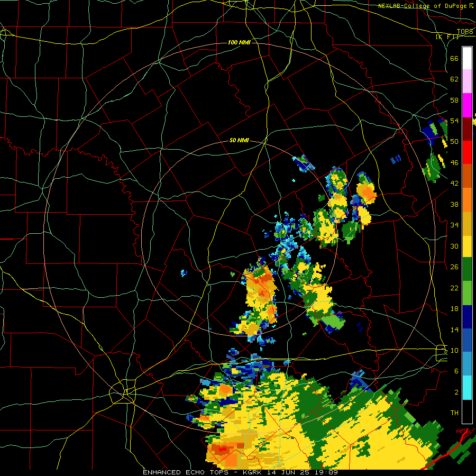Click the light pink legend color segment
The height and width of the screenshot is (476, 476).
467,81
